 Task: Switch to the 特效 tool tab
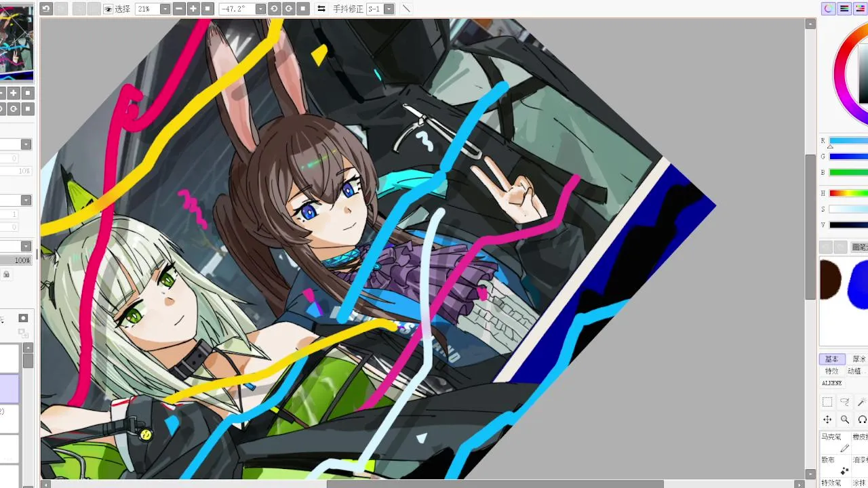(x=831, y=371)
